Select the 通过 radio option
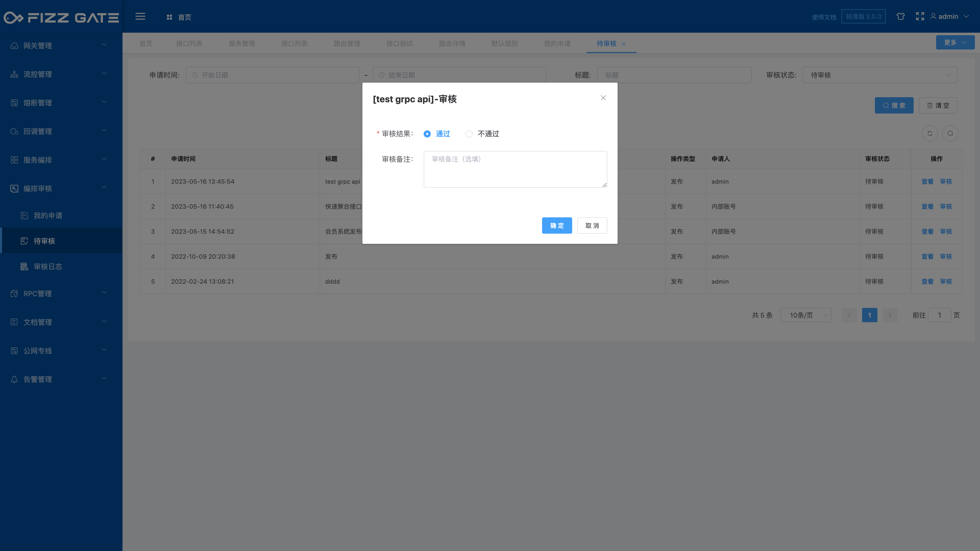This screenshot has height=551, width=980. (x=427, y=134)
